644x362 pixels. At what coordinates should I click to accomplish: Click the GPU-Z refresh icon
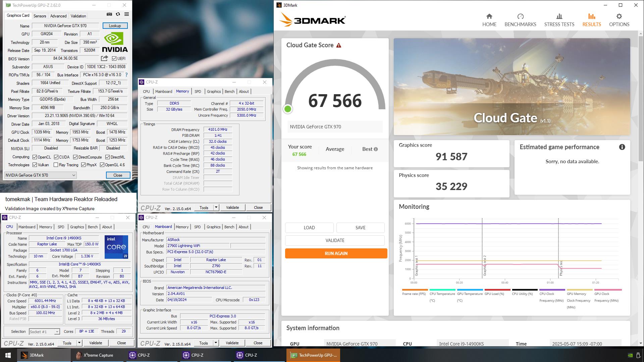pos(118,14)
